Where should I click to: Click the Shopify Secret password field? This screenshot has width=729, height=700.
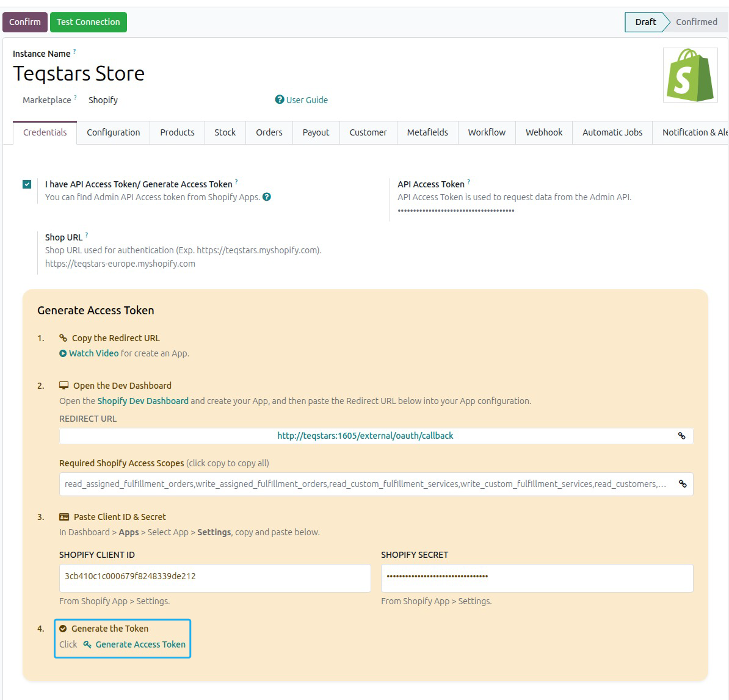point(537,578)
